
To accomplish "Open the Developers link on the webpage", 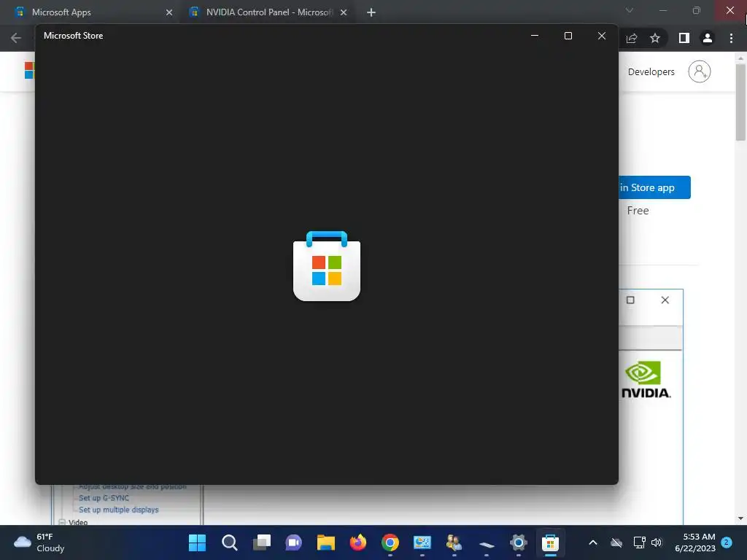I will click(x=651, y=72).
